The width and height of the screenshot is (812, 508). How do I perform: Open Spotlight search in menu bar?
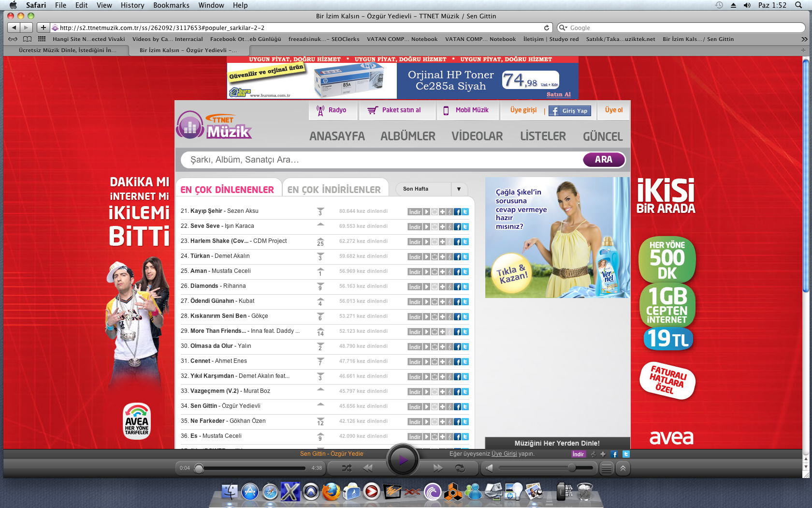798,5
